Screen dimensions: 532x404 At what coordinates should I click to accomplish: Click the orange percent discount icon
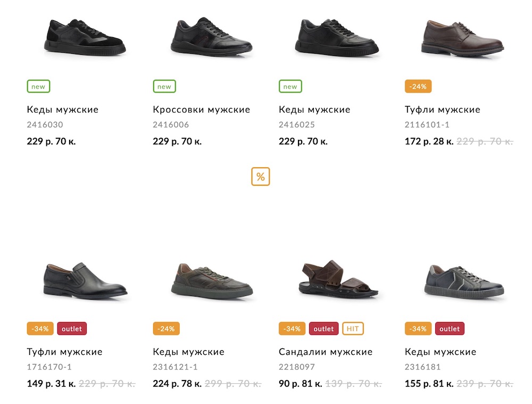tap(261, 177)
